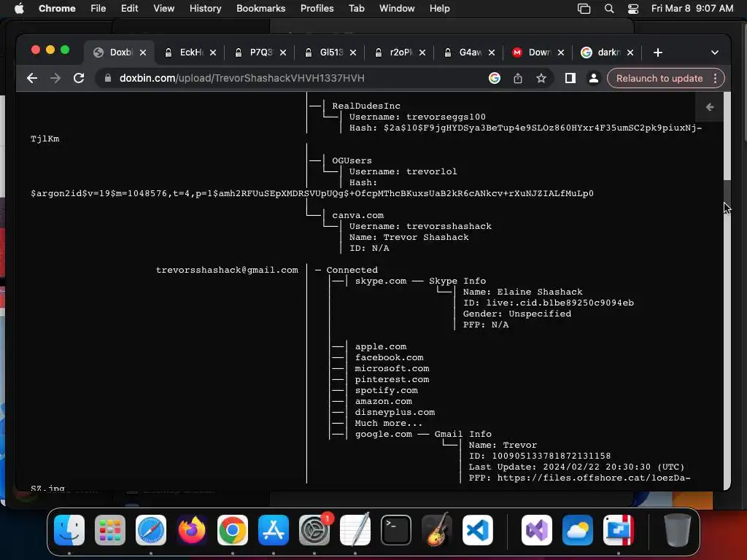Open the Profiles menu
The width and height of the screenshot is (747, 560).
[317, 9]
